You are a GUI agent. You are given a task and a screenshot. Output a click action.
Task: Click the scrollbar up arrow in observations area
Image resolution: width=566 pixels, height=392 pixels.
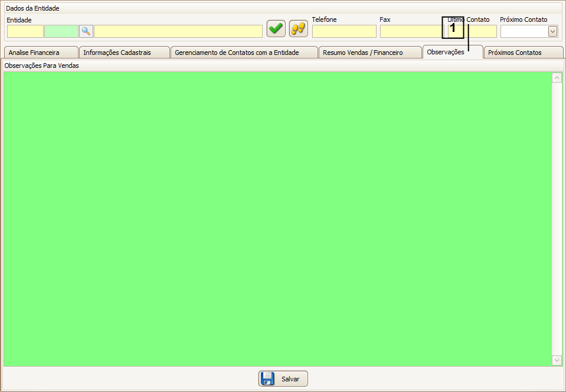pos(557,77)
